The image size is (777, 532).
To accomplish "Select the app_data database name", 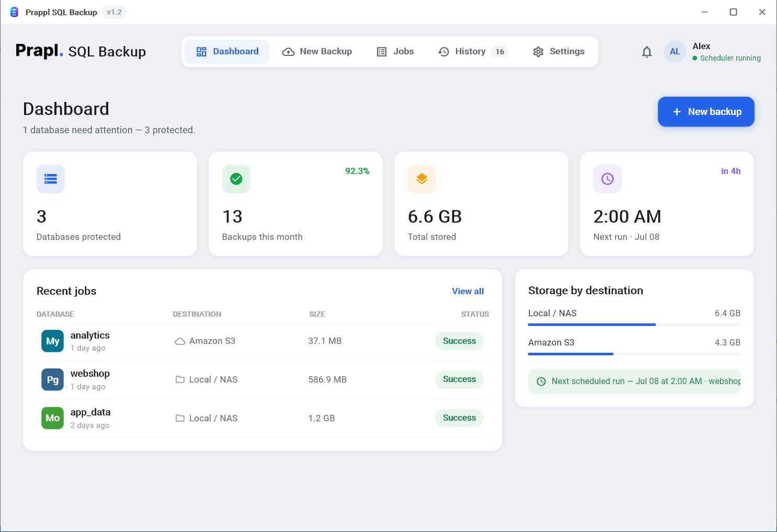I will click(x=90, y=412).
